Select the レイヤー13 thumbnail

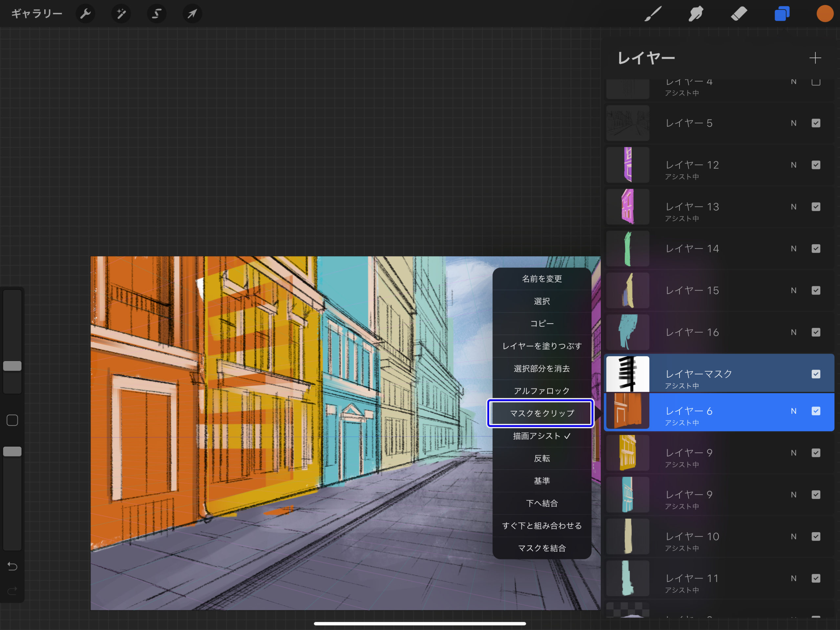pyautogui.click(x=628, y=206)
